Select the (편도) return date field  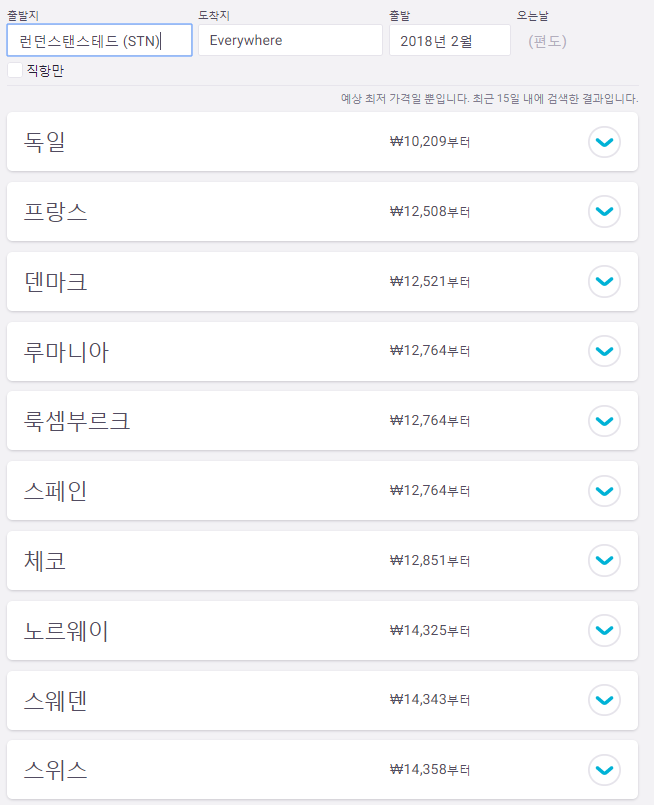(547, 41)
